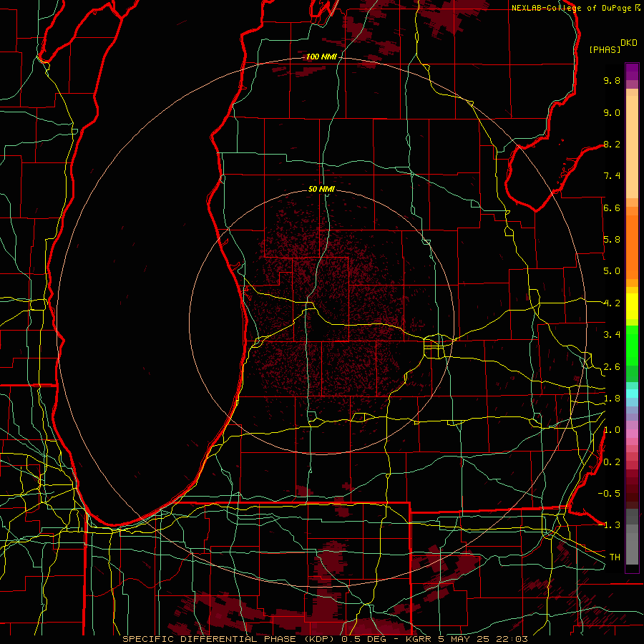Click the TH threshold label
Image resolution: width=644 pixels, height=644 pixels.
point(615,557)
